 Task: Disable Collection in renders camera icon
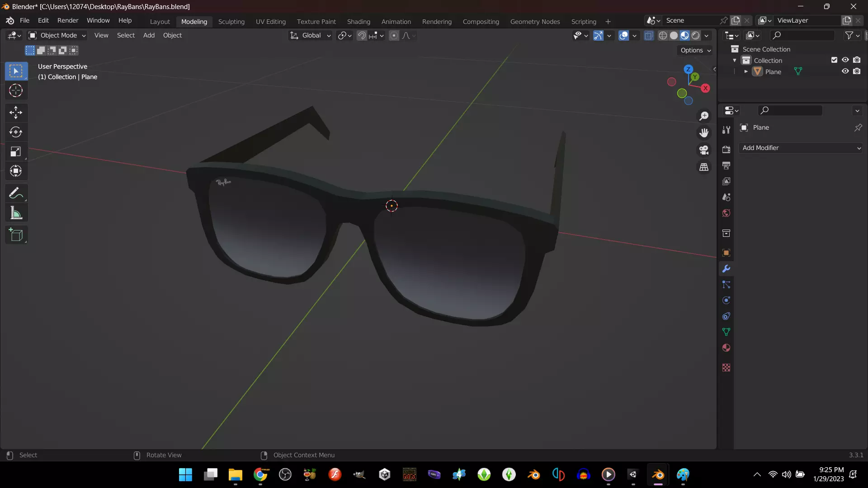pyautogui.click(x=857, y=60)
